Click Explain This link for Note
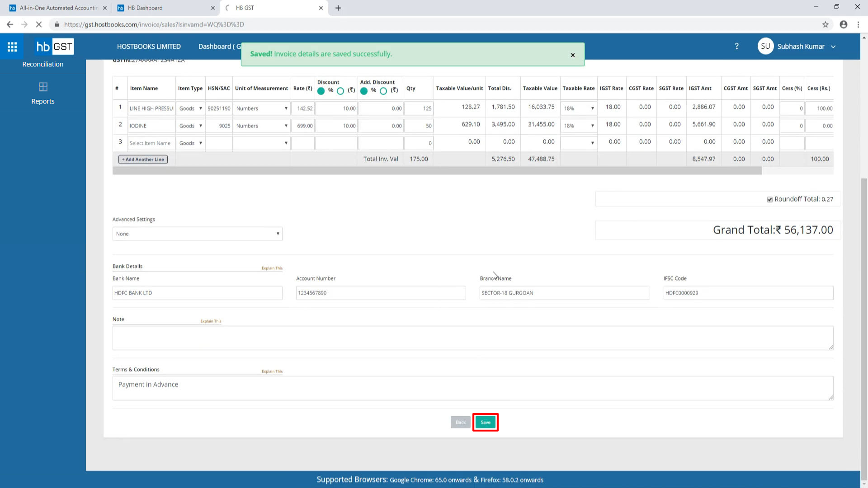This screenshot has height=488, width=868. tap(211, 321)
